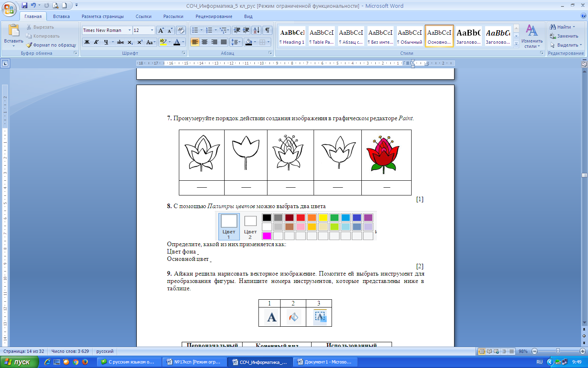Apply justify text alignment

tap(224, 42)
